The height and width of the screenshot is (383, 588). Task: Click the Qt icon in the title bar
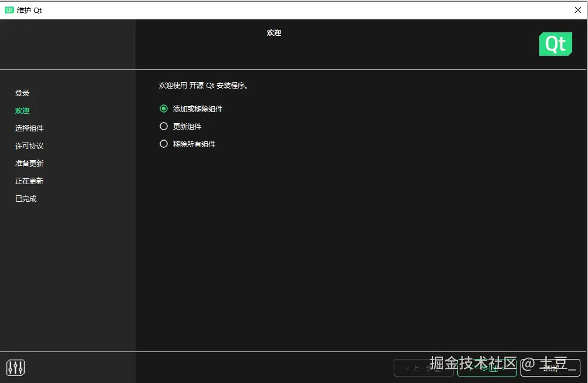point(9,10)
